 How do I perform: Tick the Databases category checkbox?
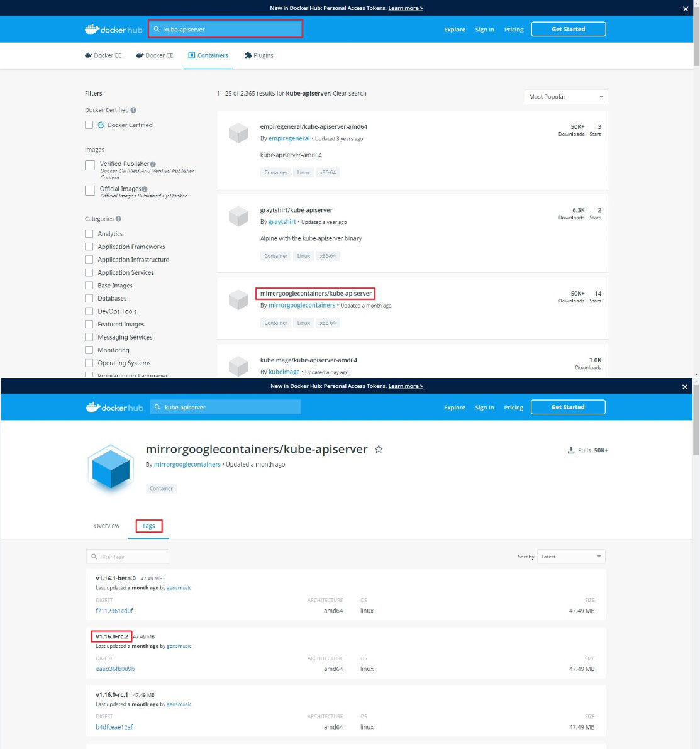point(89,298)
